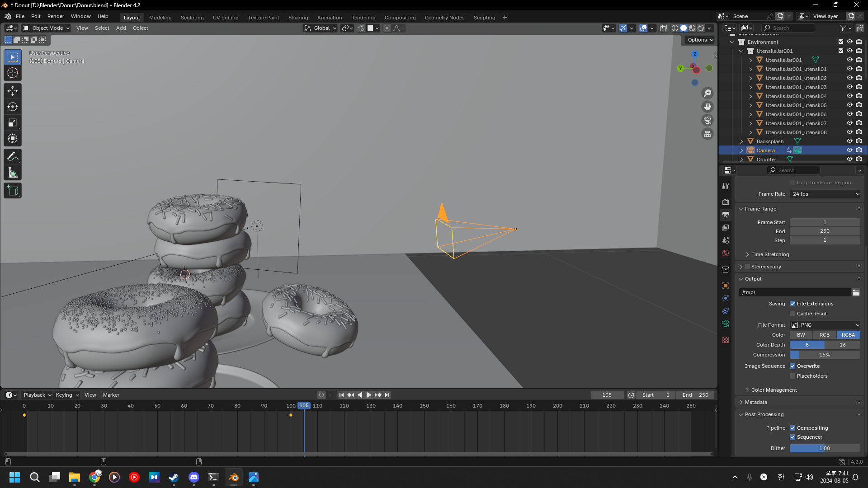Select the Rotate tool

click(12, 107)
